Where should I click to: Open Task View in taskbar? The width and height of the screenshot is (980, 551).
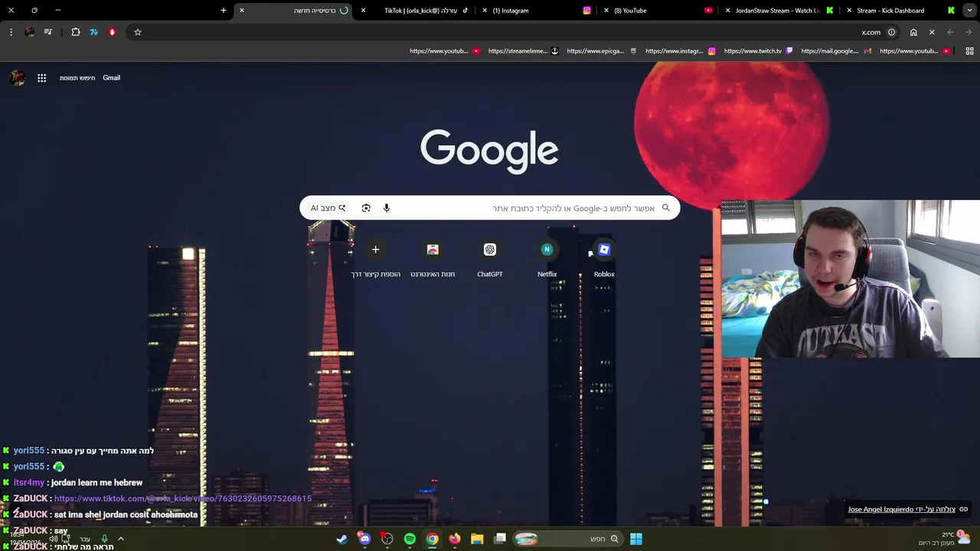(x=500, y=539)
